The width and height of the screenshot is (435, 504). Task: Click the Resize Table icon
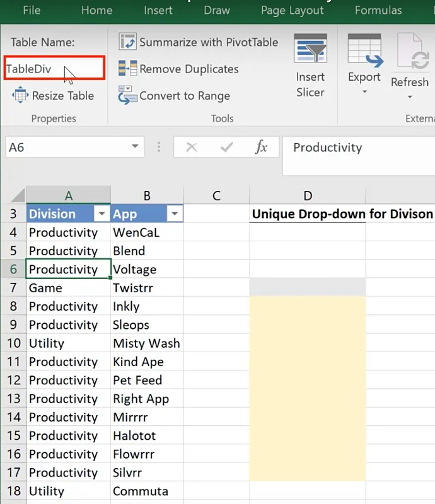point(20,96)
